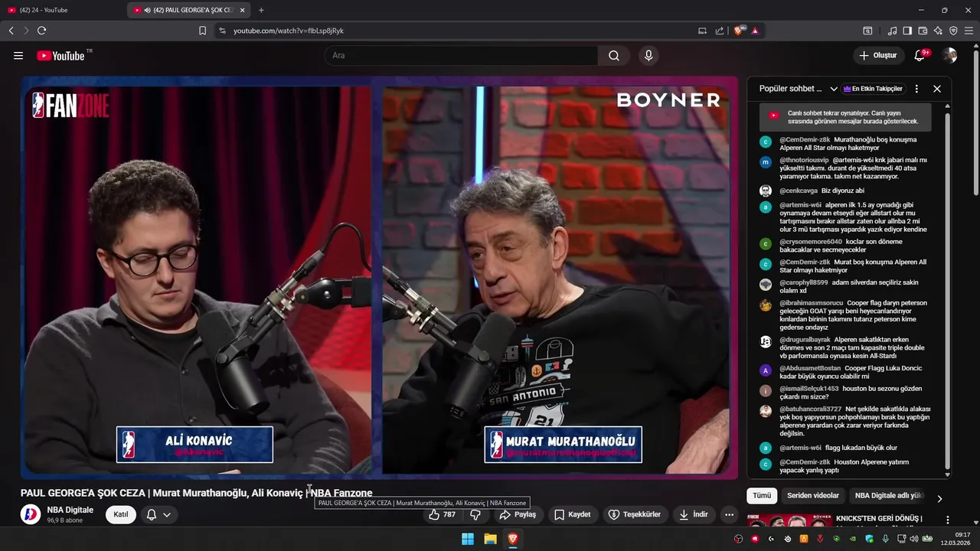This screenshot has width=980, height=551.
Task: Open the Brave Wallet icon
Action: tap(923, 31)
